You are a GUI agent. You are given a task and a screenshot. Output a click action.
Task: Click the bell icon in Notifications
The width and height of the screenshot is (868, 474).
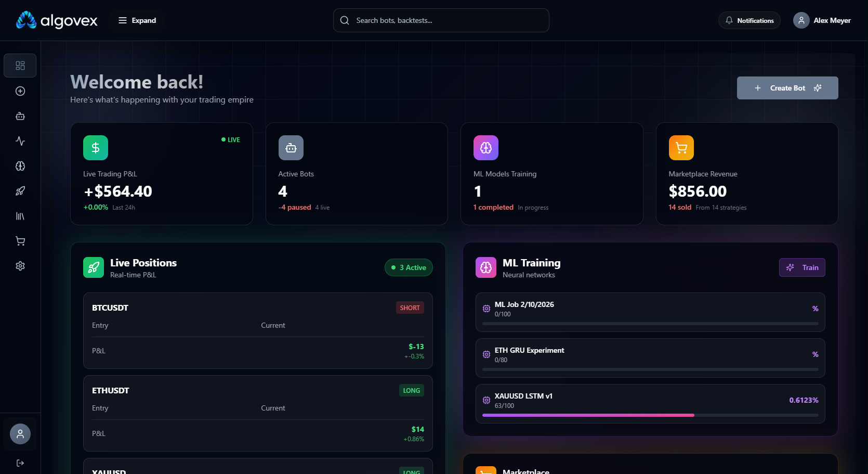(729, 20)
